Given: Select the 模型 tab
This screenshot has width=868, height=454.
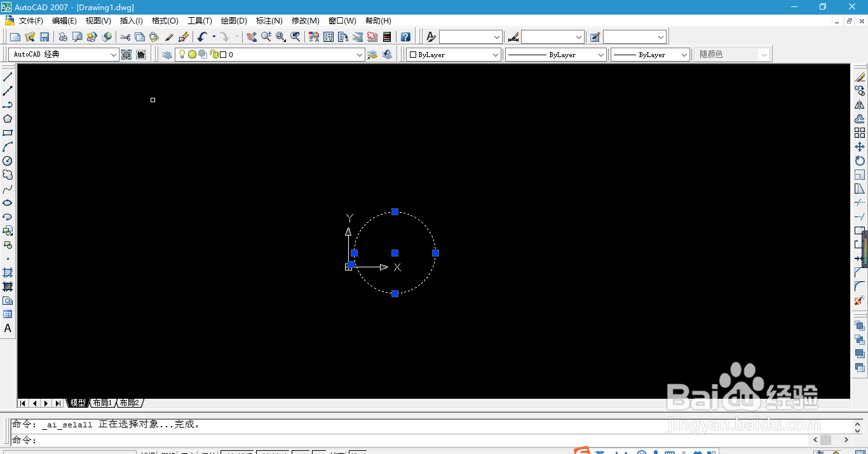Looking at the screenshot, I should click(x=78, y=403).
